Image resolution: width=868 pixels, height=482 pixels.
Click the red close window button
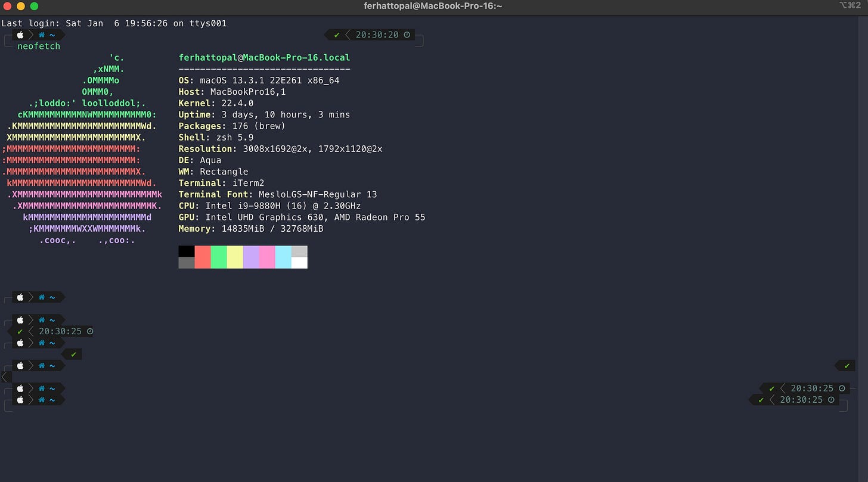tap(8, 6)
